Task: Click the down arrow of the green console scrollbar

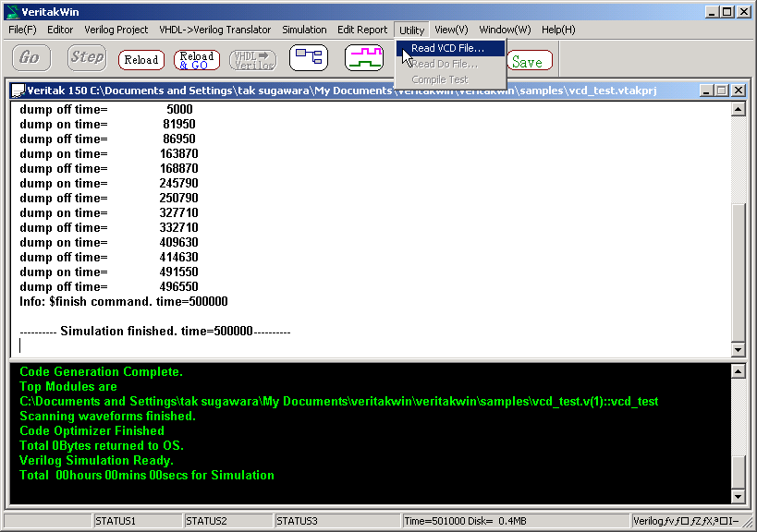Action: [x=738, y=496]
